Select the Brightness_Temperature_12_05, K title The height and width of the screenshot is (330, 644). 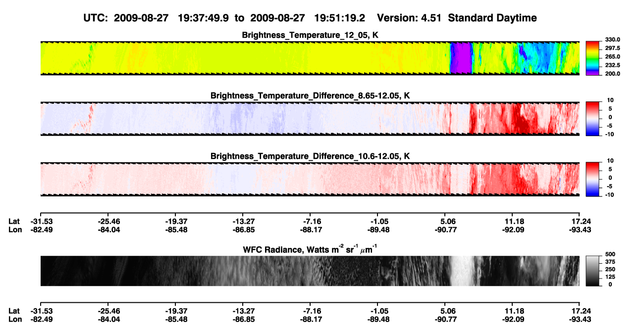(310, 35)
